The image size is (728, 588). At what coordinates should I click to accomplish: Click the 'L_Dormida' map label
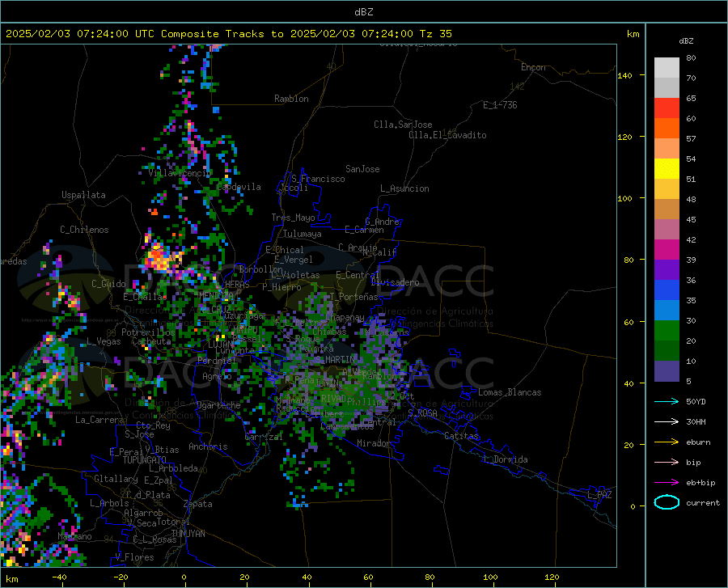[x=505, y=459]
